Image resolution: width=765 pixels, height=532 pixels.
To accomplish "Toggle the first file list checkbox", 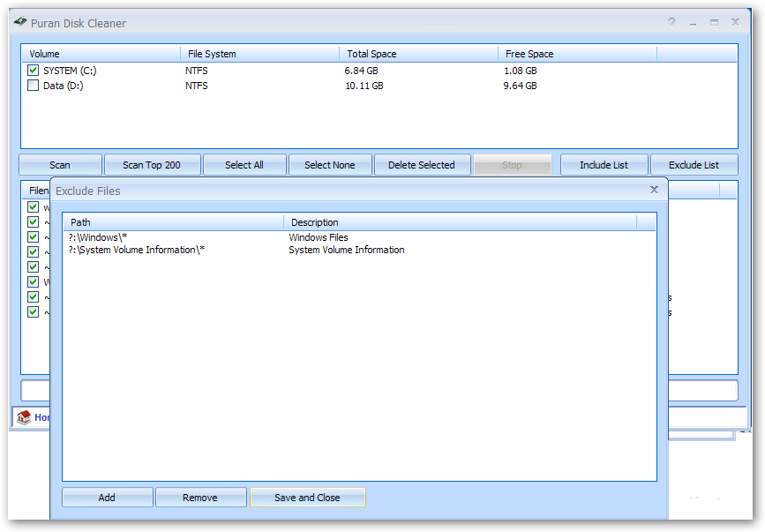I will [x=34, y=206].
